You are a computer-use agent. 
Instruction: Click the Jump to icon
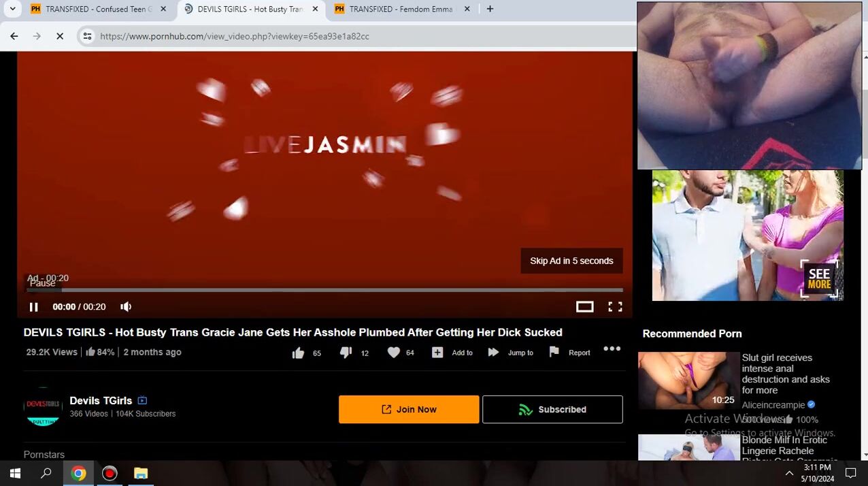coord(494,353)
